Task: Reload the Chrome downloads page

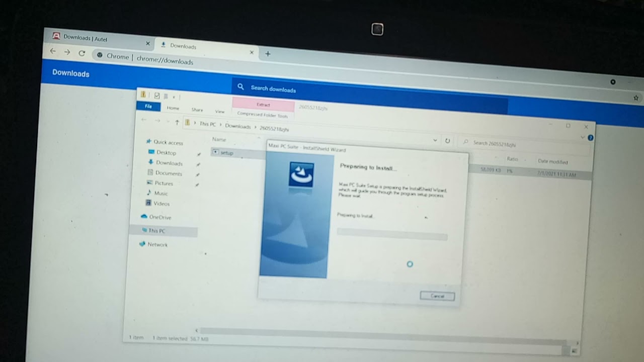Action: coord(82,53)
